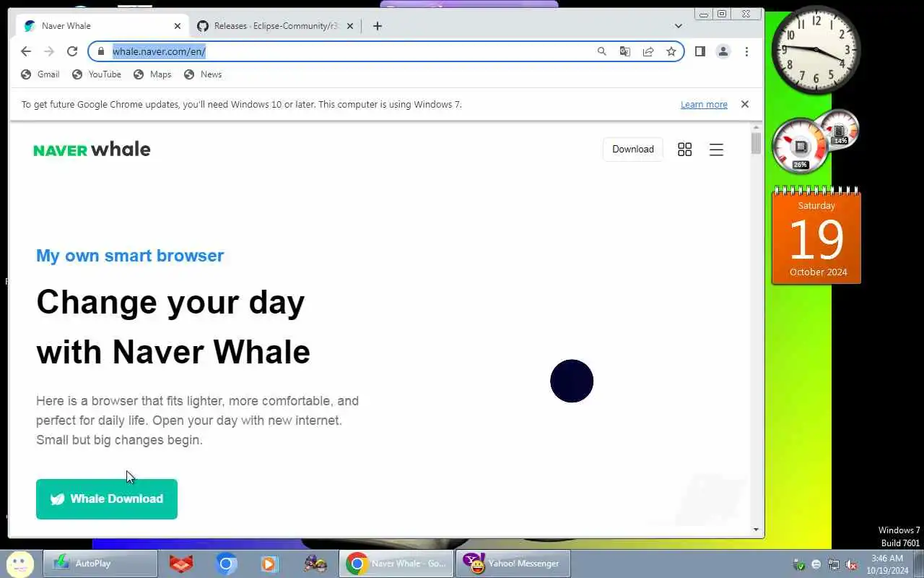Open the four-square grid menu icon
This screenshot has width=924, height=578.
(684, 150)
